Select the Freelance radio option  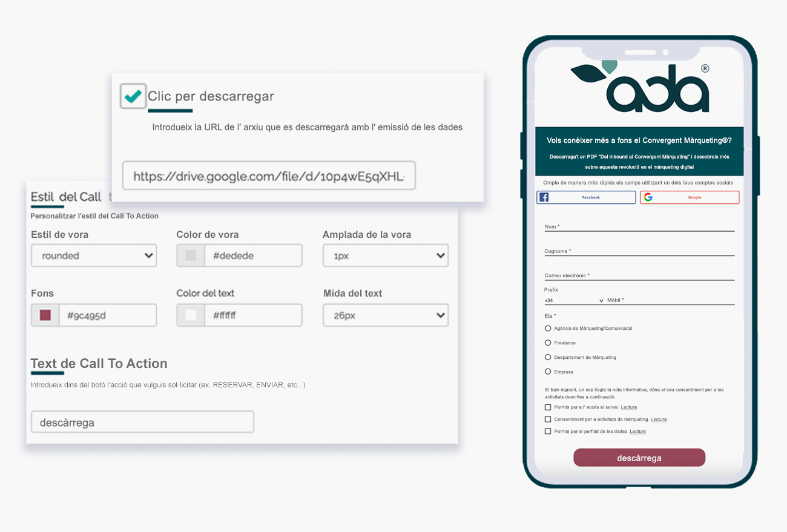pos(548,343)
